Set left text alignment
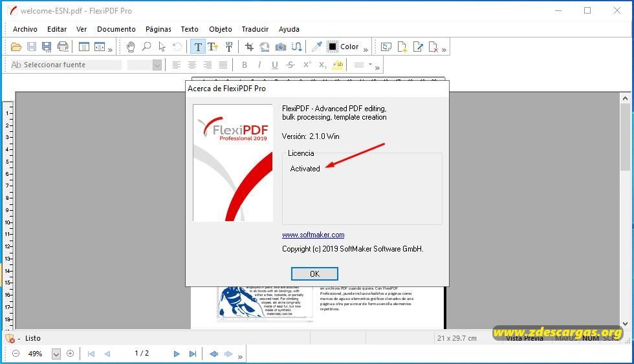Screen dimensions: 634x364 [176, 65]
